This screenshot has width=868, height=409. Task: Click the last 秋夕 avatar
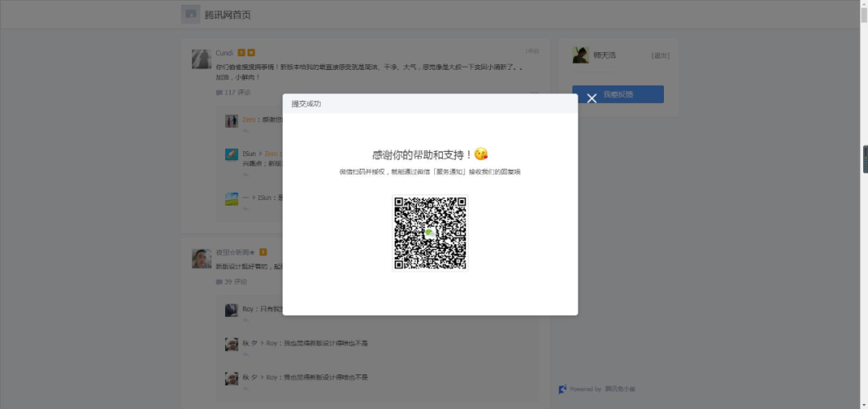(x=231, y=378)
